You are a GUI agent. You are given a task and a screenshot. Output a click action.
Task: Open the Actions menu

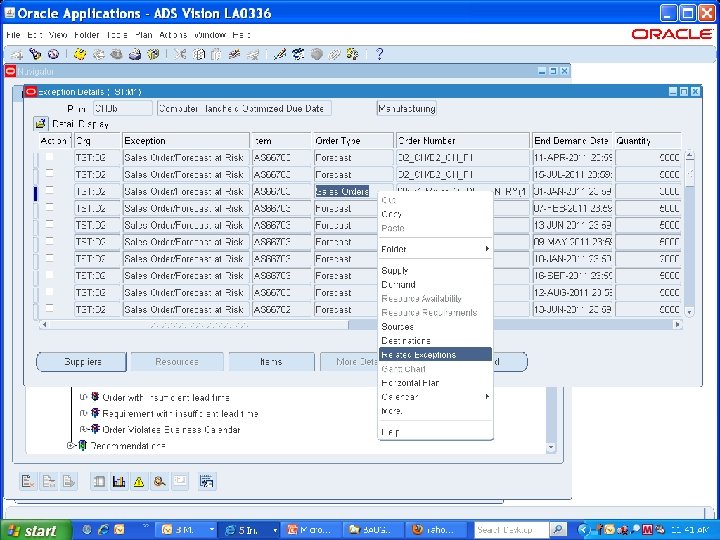[x=173, y=35]
